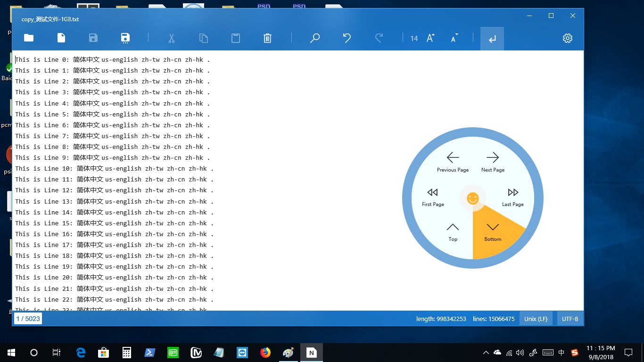Image resolution: width=644 pixels, height=362 pixels.
Task: Open the Unix (LF) line ending selector
Action: tap(536, 319)
